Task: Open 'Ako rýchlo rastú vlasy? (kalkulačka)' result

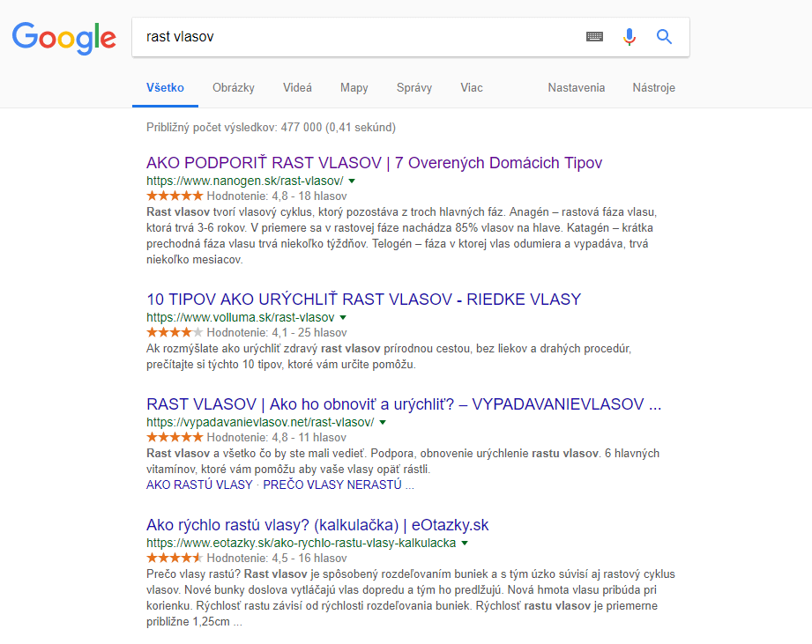Action: point(317,525)
